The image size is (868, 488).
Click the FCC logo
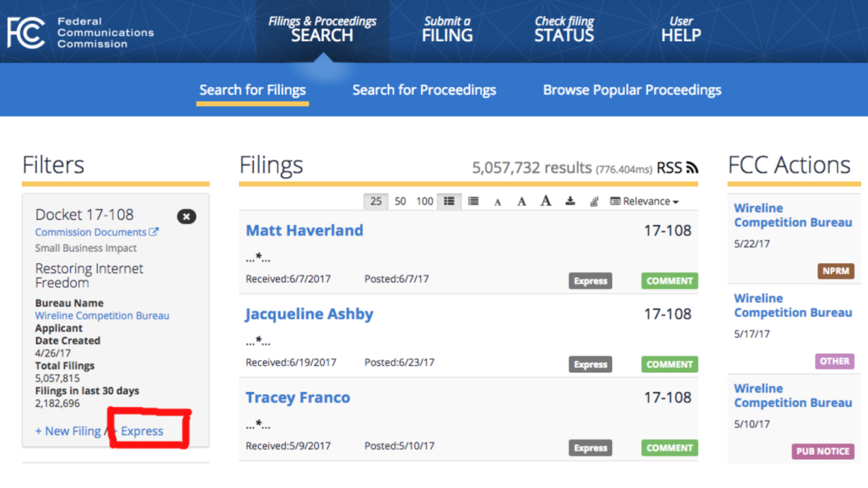[27, 33]
